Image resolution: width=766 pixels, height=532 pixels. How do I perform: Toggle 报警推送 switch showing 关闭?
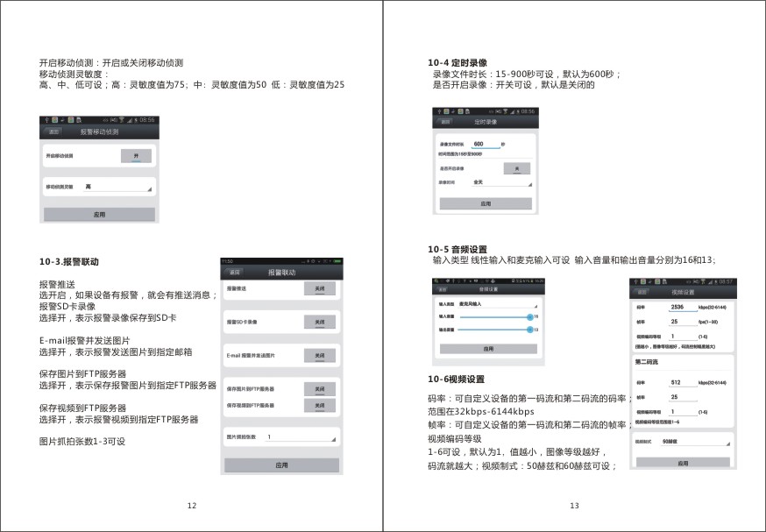coord(320,288)
